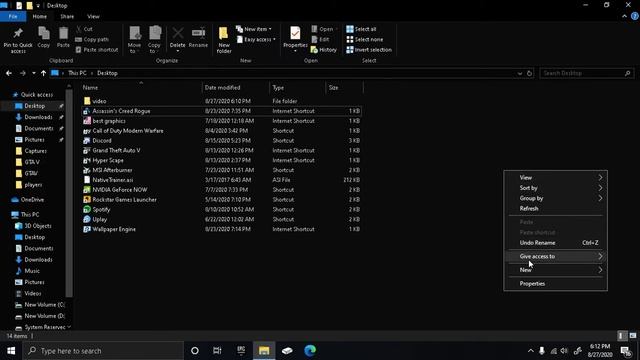Click Paste shortcut in ribbon

pos(97,49)
